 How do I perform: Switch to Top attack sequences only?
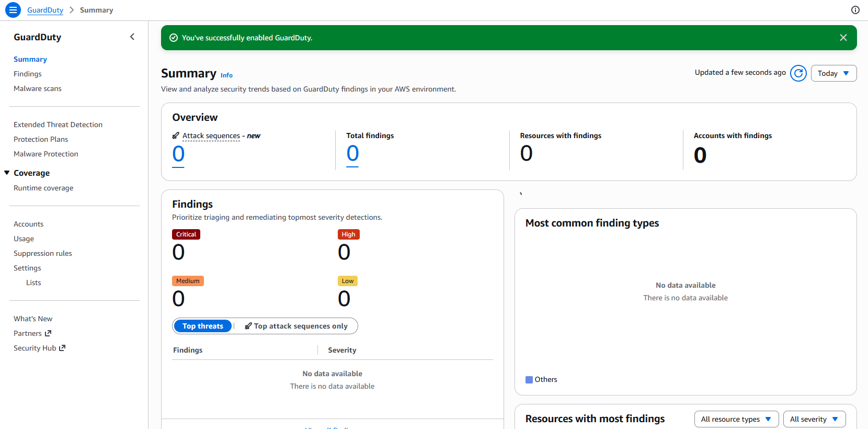pos(296,326)
